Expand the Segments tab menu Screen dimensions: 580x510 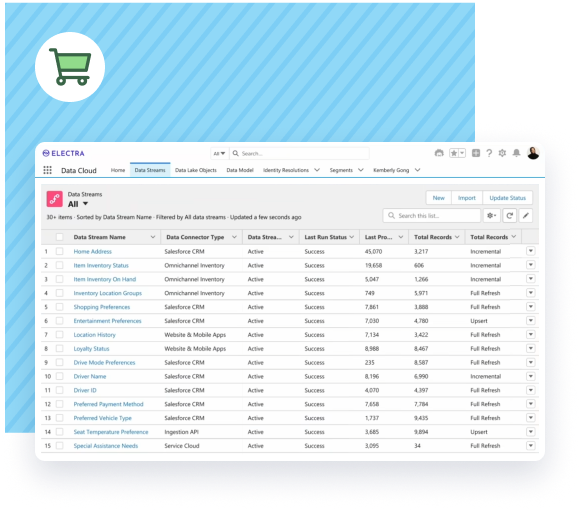[x=361, y=170]
